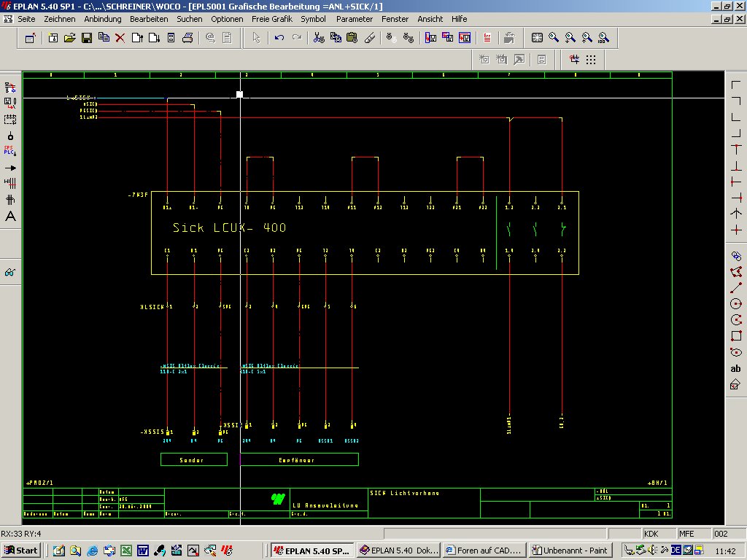Select the ellipse drawing tool
Screen dimensions: 747x560
tap(735, 352)
